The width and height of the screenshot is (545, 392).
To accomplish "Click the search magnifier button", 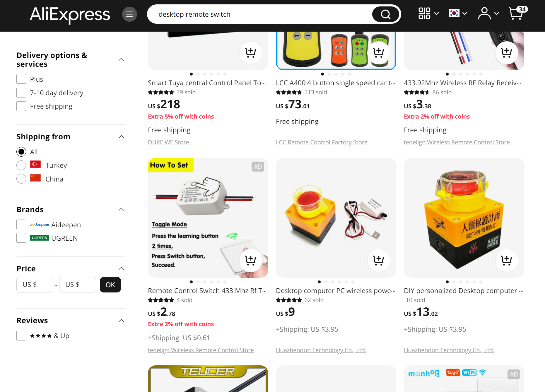I will click(x=385, y=14).
